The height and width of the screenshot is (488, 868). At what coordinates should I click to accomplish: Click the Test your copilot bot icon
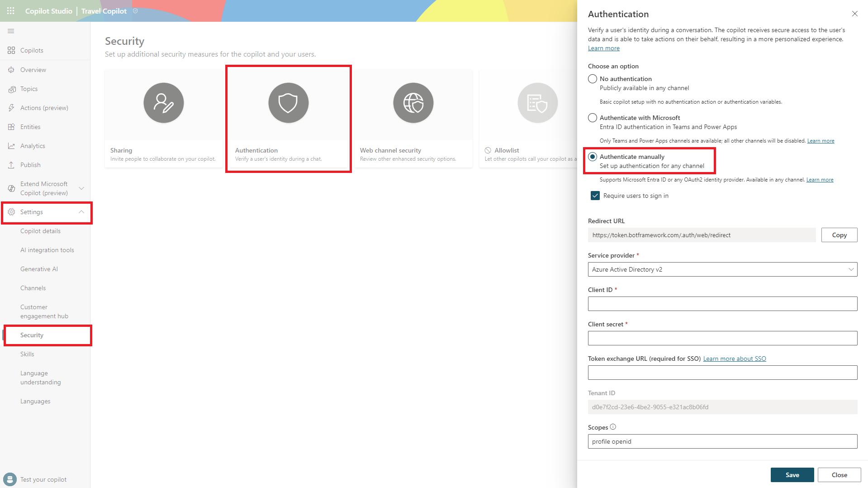coord(9,479)
